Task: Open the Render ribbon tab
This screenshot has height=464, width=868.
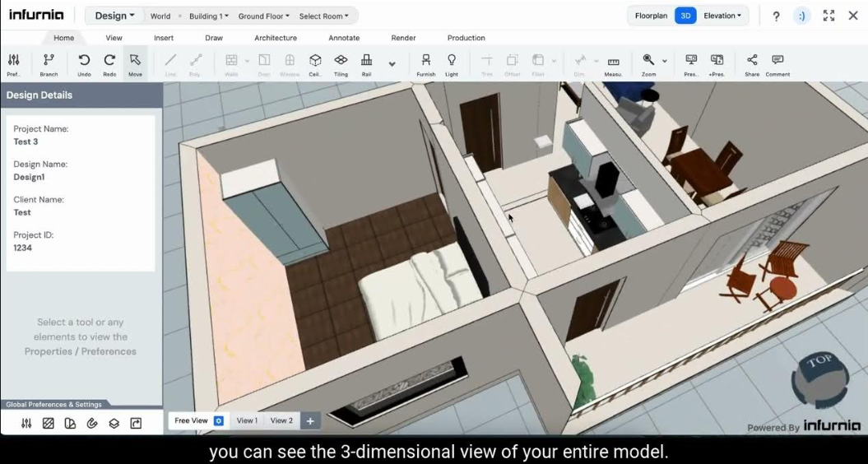Action: tap(403, 38)
